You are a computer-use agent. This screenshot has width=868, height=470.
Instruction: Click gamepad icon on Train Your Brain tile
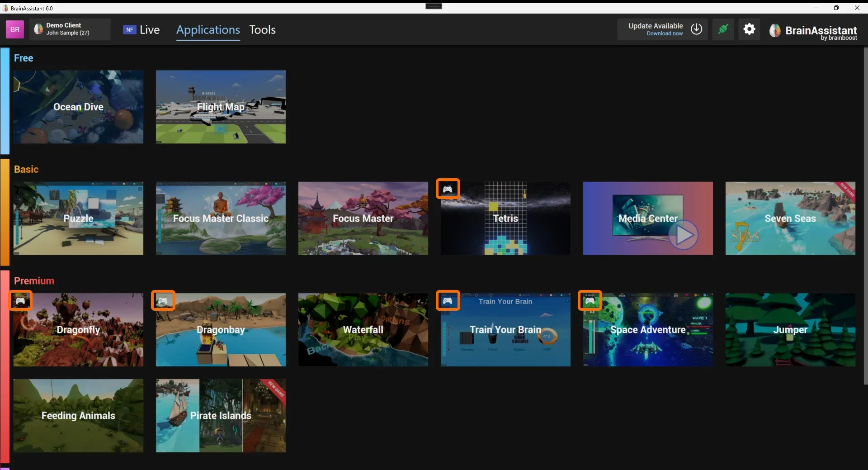click(x=448, y=300)
